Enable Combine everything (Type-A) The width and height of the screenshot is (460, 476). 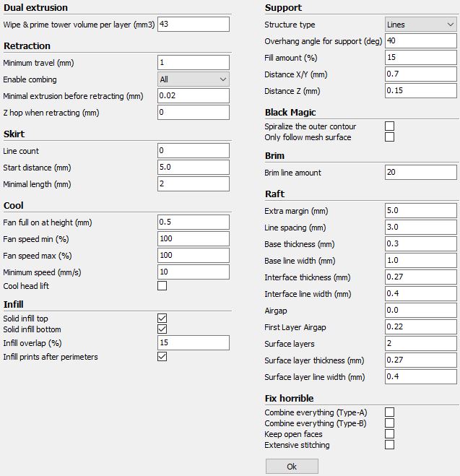pyautogui.click(x=390, y=412)
